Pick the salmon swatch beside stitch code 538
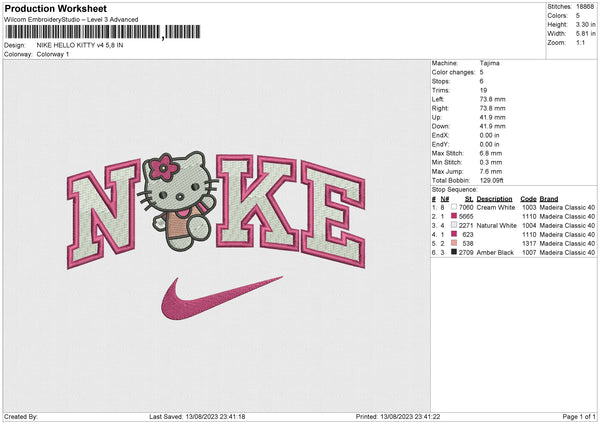Viewport: 600px width, 424px height. click(x=454, y=243)
